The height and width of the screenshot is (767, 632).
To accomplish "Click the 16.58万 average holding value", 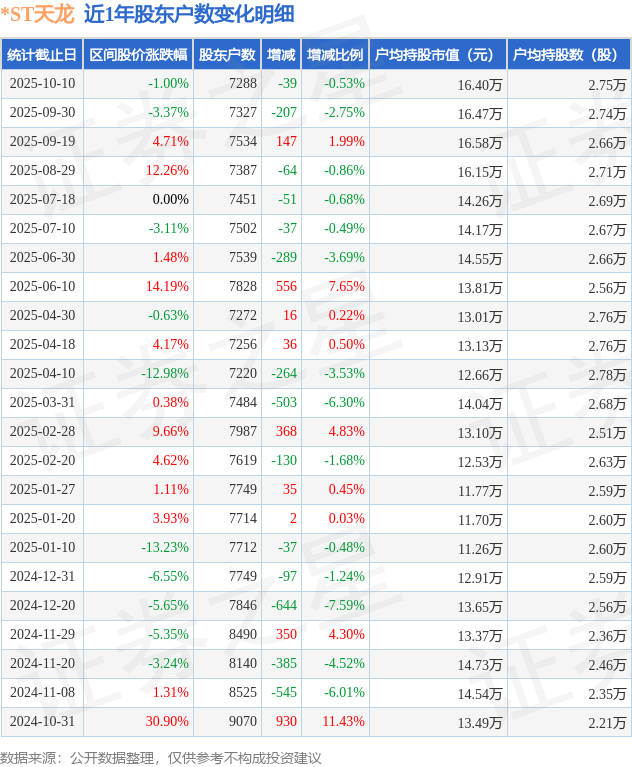I will click(480, 142).
